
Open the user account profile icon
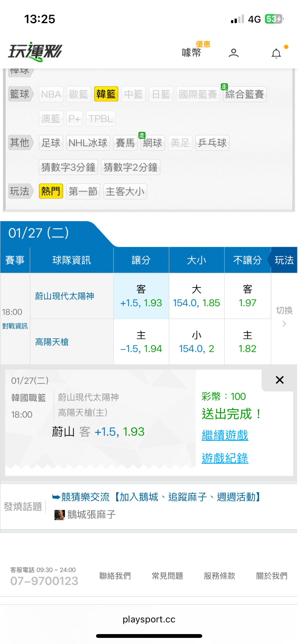[233, 53]
